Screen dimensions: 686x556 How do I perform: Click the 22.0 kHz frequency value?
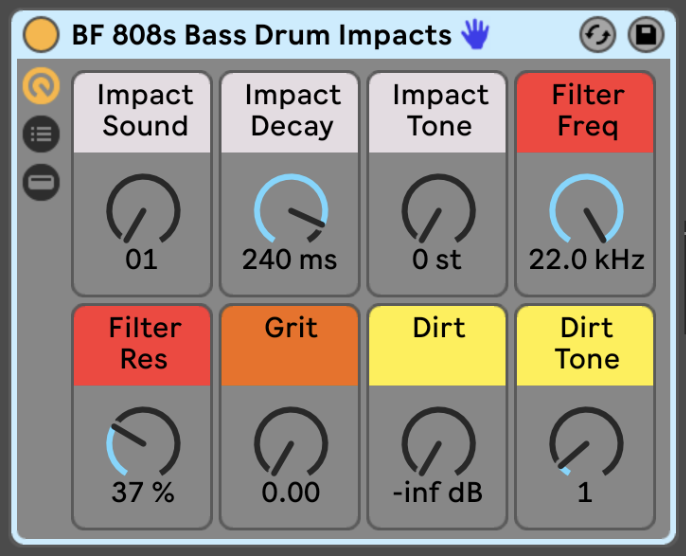click(x=586, y=259)
